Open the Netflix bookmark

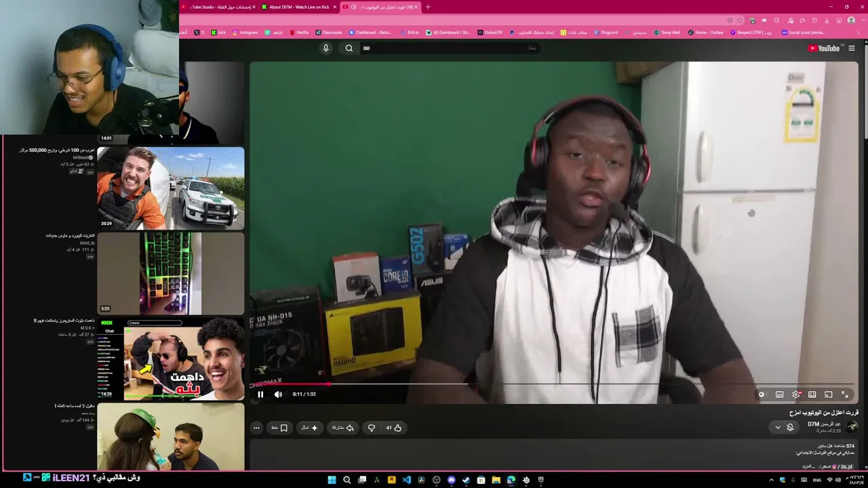pos(299,33)
